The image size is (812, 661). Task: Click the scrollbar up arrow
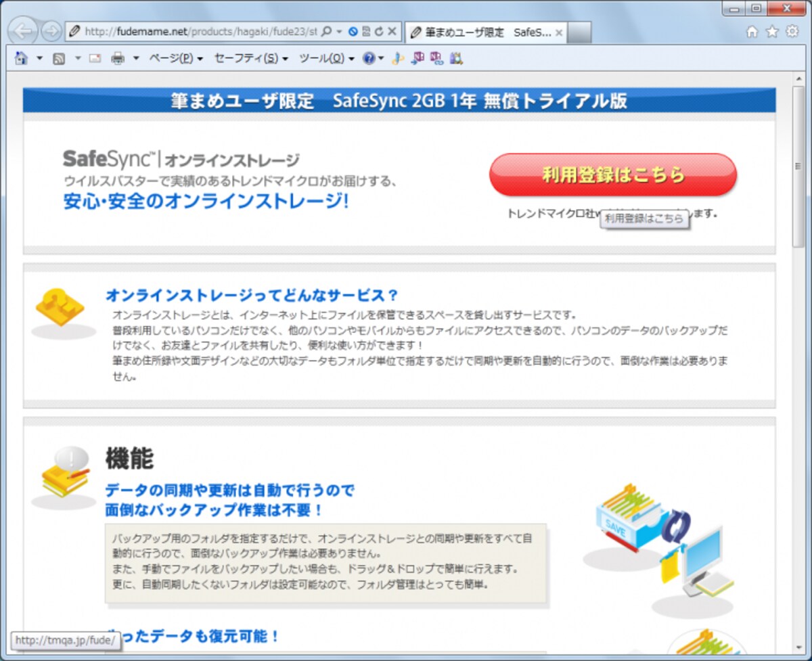click(x=798, y=78)
